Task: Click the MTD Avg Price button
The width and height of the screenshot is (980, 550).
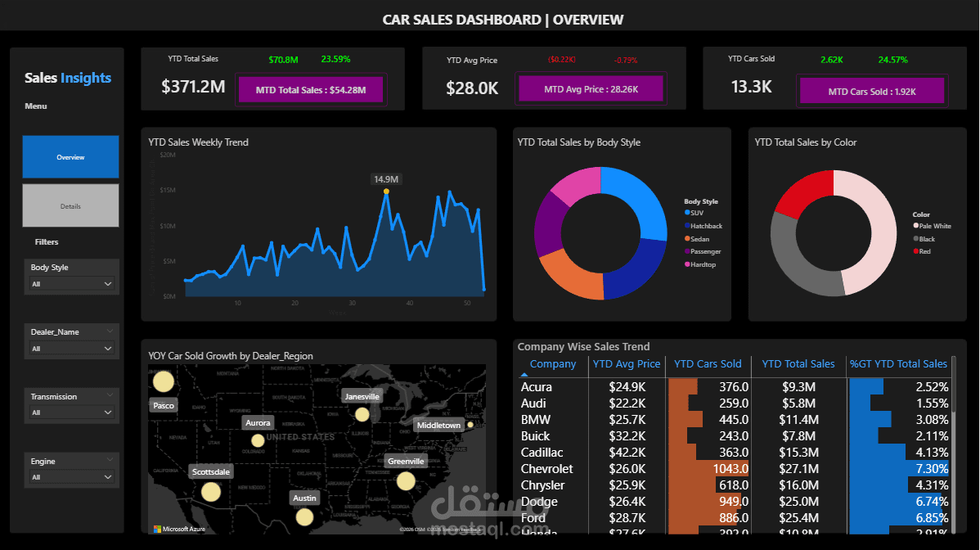Action: (591, 88)
